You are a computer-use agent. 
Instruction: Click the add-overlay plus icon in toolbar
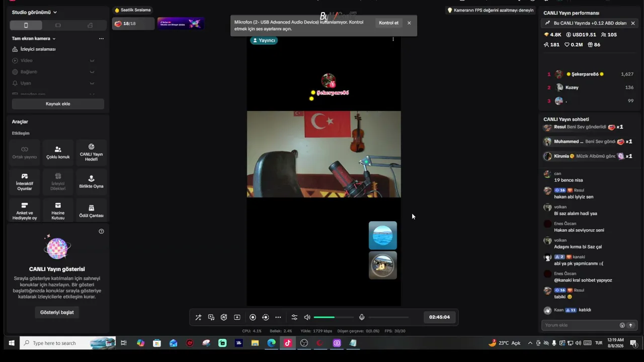pyautogui.click(x=237, y=317)
